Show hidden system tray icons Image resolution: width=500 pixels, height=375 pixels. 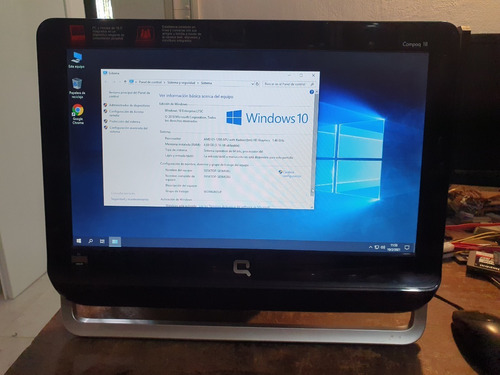(370, 247)
